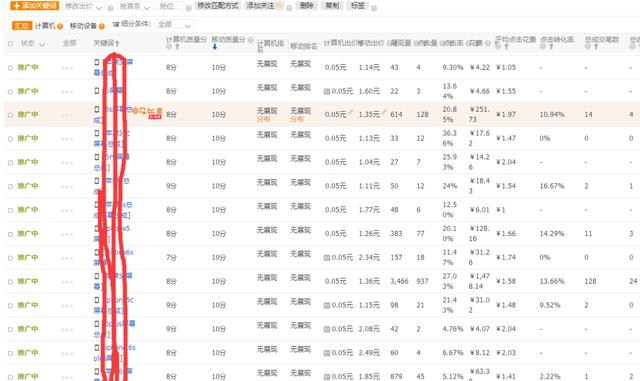The width and height of the screenshot is (640, 381).
Task: Switch to the 移动设备 mobile tab
Action: coord(83,26)
